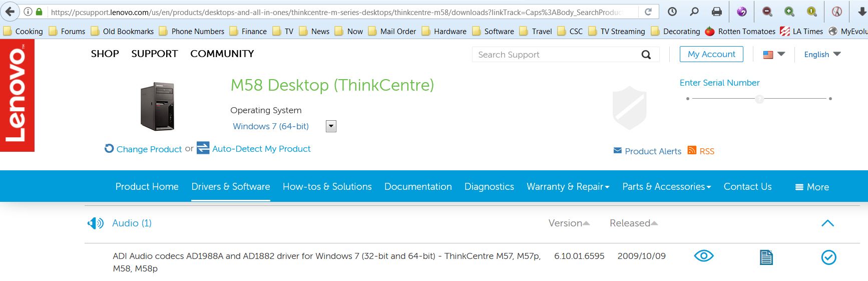Open the country flag dropdown
This screenshot has height=281, width=868.
(774, 54)
